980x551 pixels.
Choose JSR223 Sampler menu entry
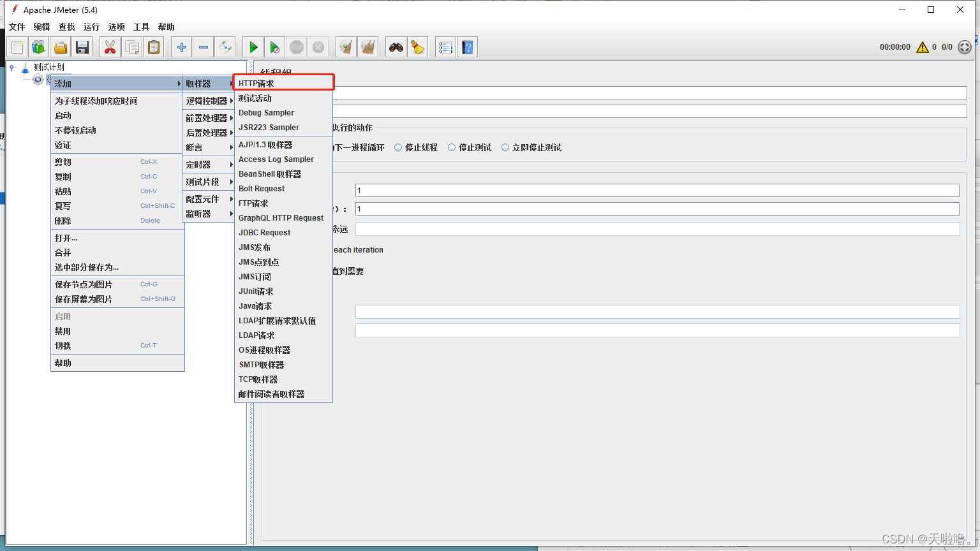click(x=283, y=128)
